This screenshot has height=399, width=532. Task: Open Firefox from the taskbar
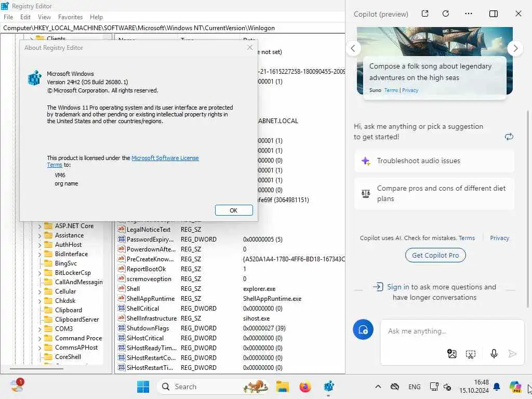(305, 387)
